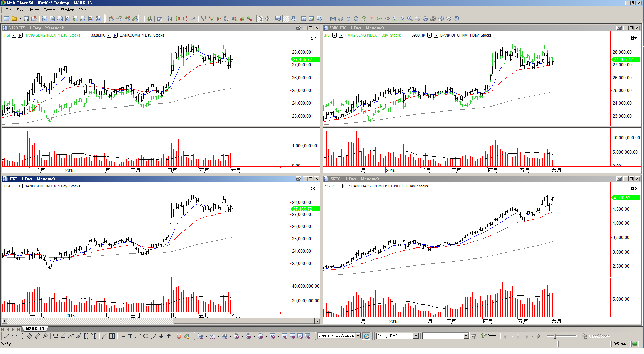
Task: Open the .SSEC symbol dropdown arrow
Action: tap(338, 186)
